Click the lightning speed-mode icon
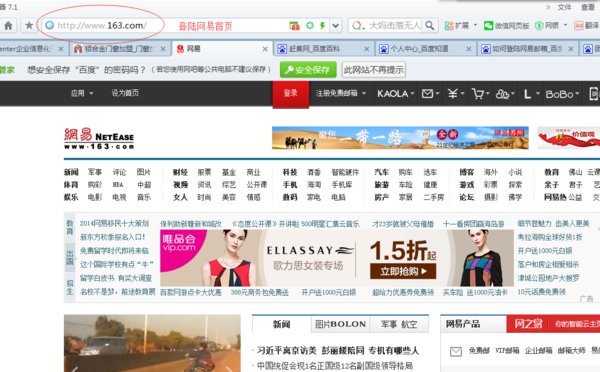600x372 pixels. coord(323,26)
